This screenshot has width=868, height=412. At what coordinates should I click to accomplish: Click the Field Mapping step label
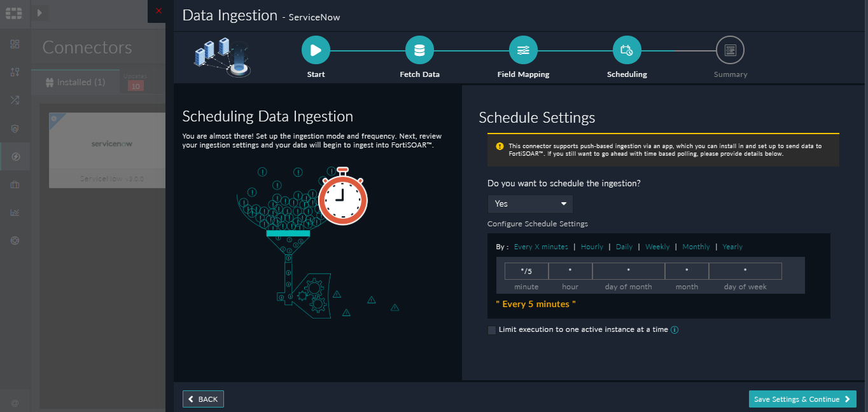click(523, 74)
